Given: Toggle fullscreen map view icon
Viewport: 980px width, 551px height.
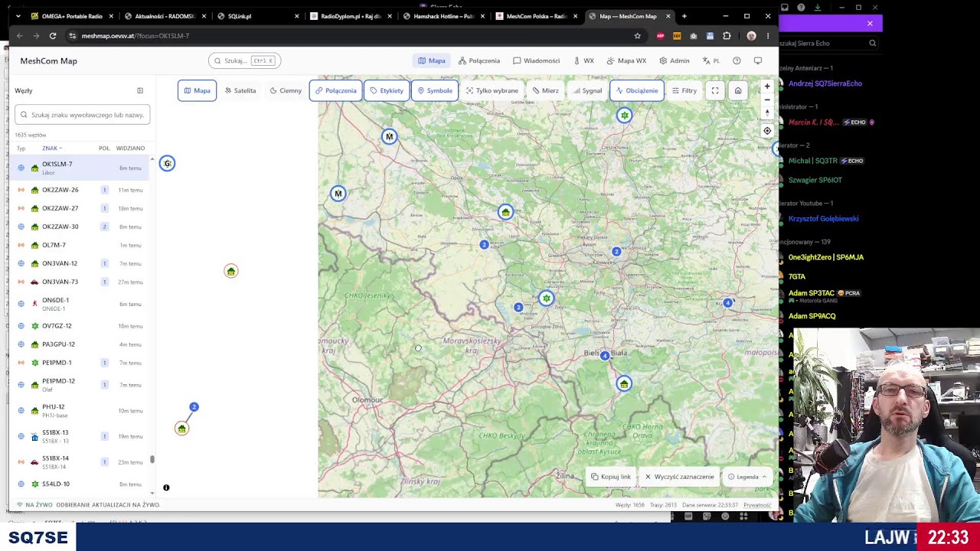Looking at the screenshot, I should [x=715, y=90].
